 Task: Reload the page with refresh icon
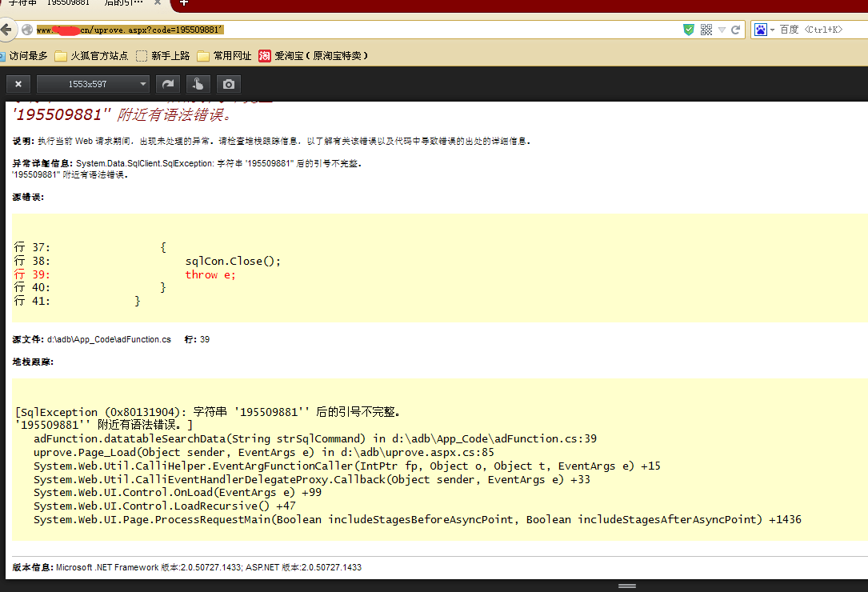coord(736,30)
